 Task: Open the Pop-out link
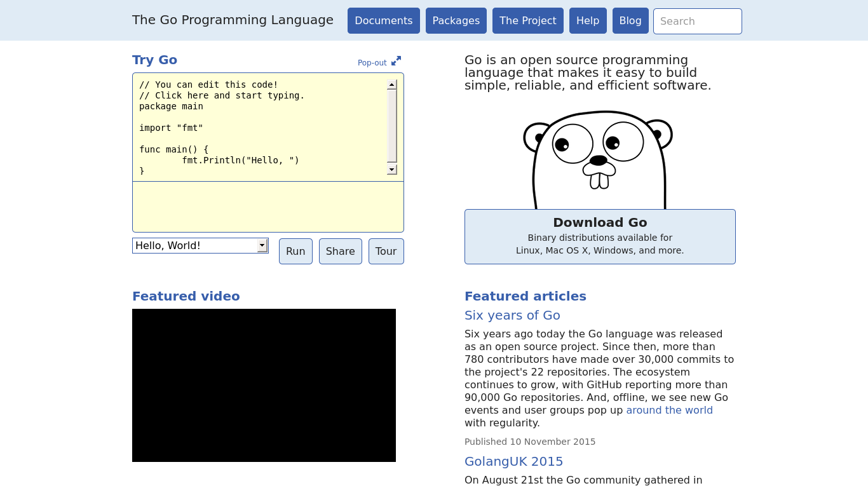click(x=372, y=63)
